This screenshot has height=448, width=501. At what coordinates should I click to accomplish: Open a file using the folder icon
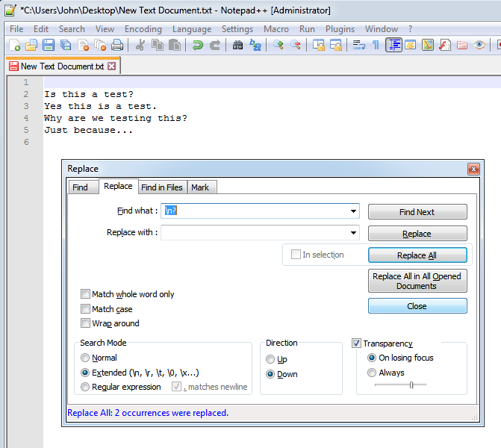[31, 45]
